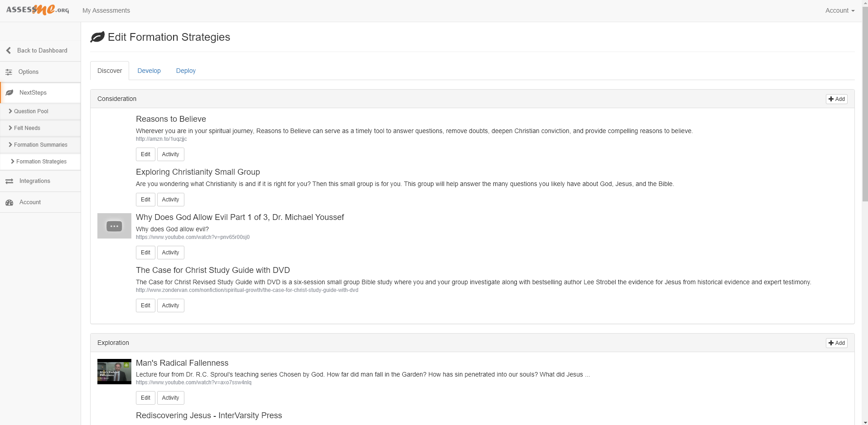Open the amzn.to link under Reasons to Believe
The height and width of the screenshot is (425, 868).
161,139
